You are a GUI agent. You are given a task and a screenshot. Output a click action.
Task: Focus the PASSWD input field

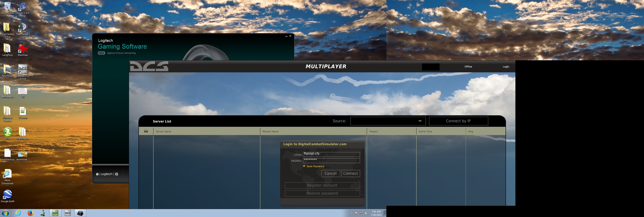tap(331, 161)
